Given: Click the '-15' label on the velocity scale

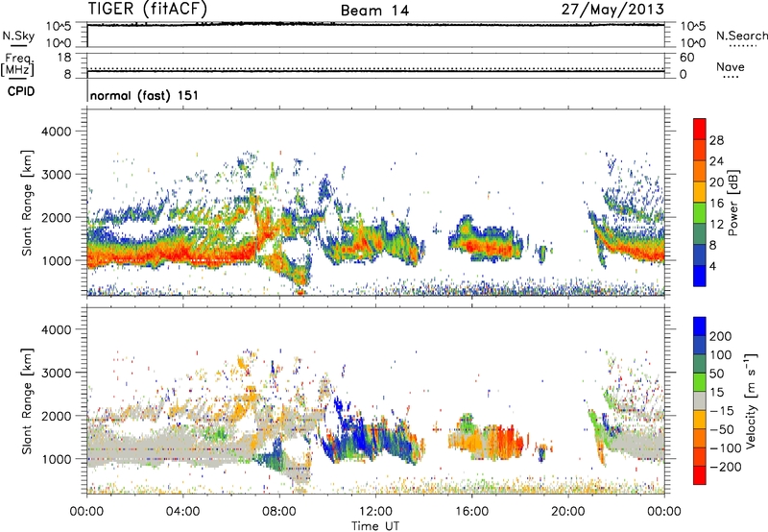Looking at the screenshot, I should click(722, 411).
